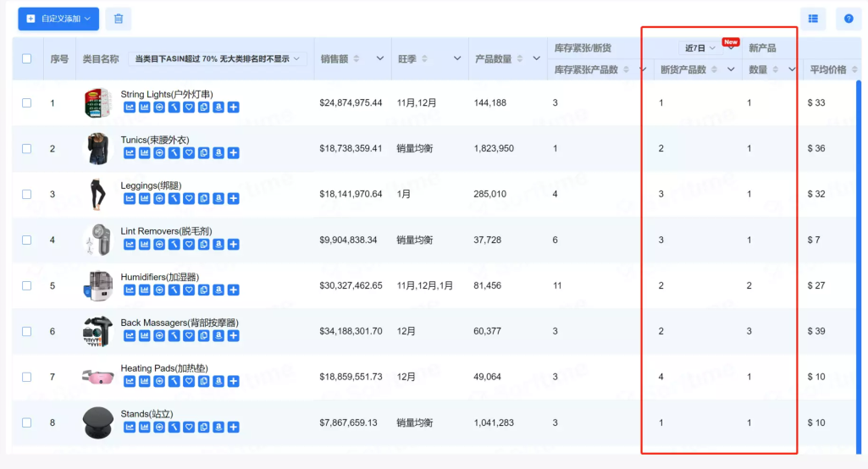Image resolution: width=868 pixels, height=469 pixels.
Task: Open the line chart icon for String Lights
Action: pyautogui.click(x=130, y=108)
